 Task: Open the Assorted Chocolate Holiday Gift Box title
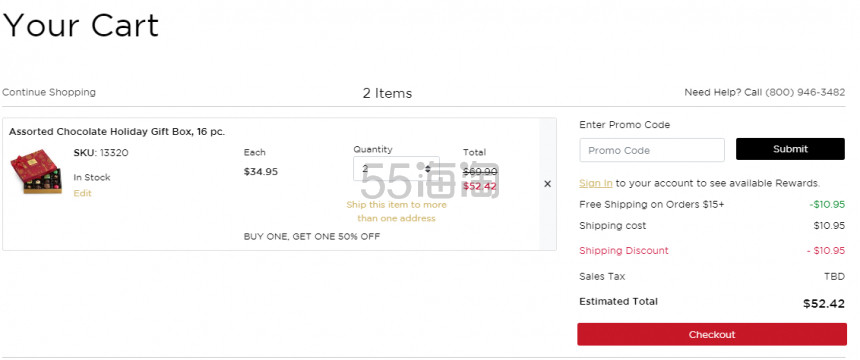click(117, 132)
